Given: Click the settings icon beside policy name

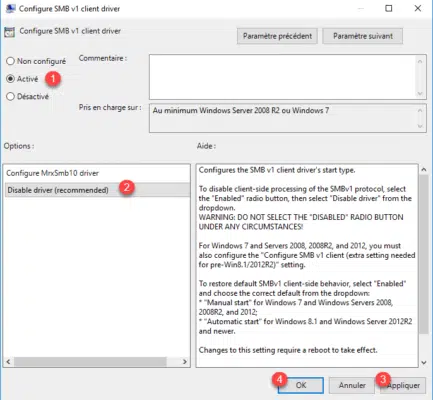Looking at the screenshot, I should click(9, 32).
